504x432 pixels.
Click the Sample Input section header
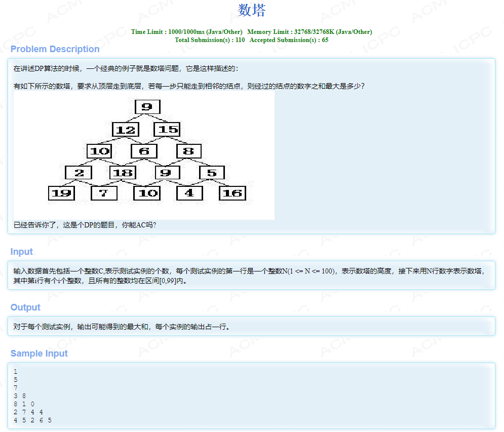click(x=39, y=354)
